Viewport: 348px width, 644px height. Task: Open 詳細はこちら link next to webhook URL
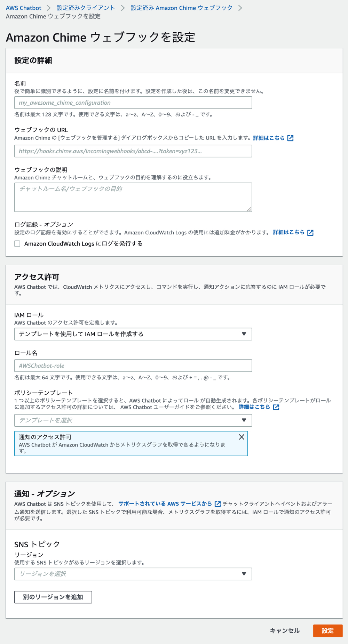tap(269, 138)
